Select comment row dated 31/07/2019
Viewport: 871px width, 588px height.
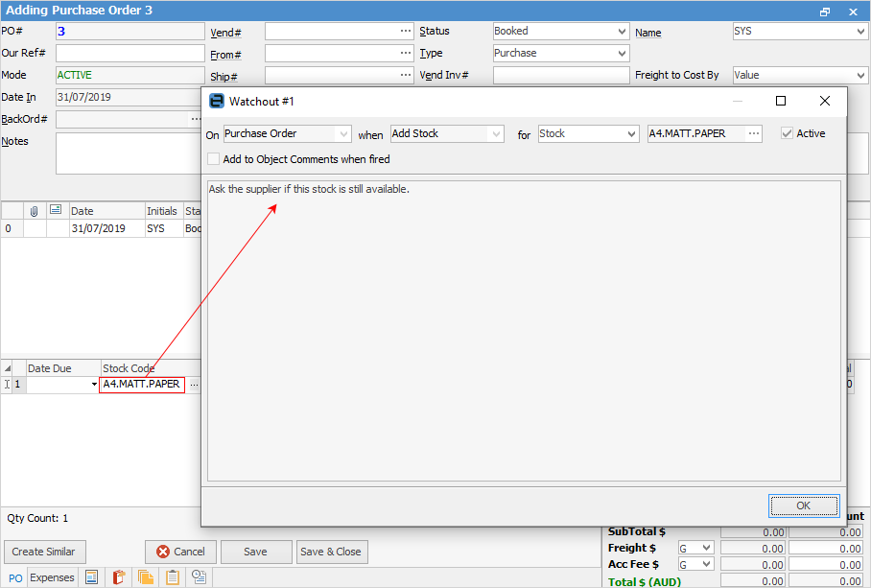point(101,228)
